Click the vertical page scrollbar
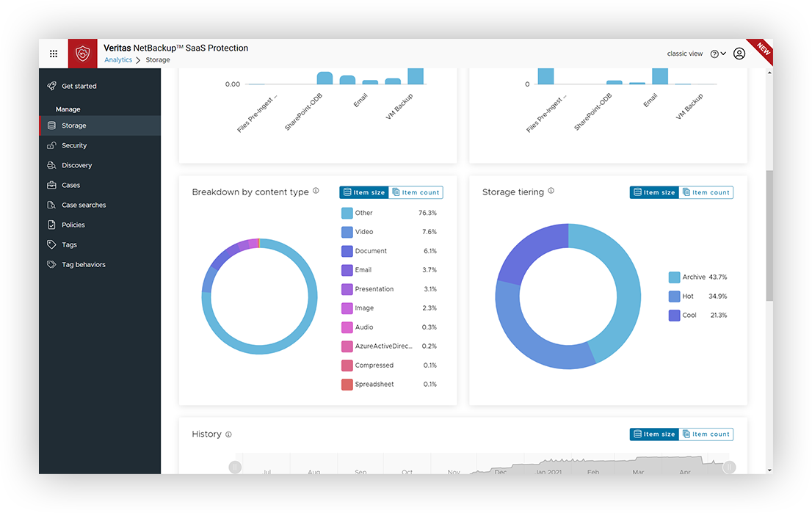This screenshot has width=812, height=513. [x=769, y=235]
